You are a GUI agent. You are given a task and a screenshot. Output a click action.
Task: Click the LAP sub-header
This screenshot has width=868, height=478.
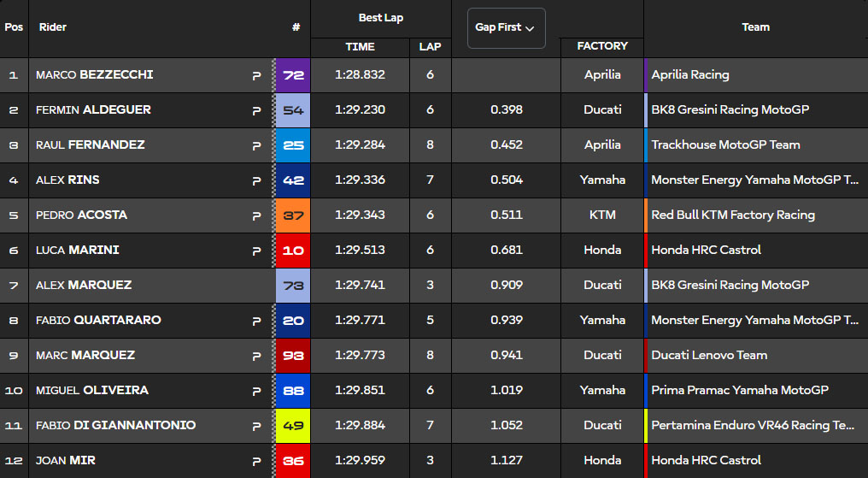coord(430,47)
